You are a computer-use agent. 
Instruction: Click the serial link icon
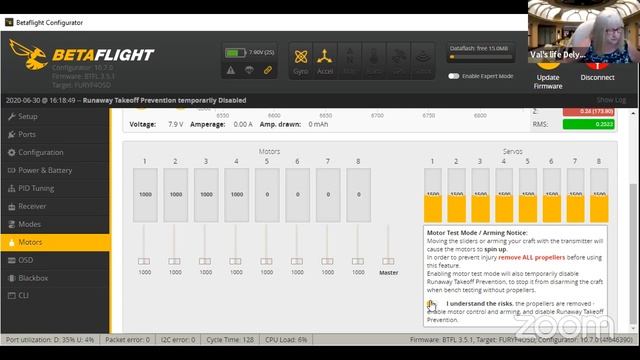pos(268,70)
